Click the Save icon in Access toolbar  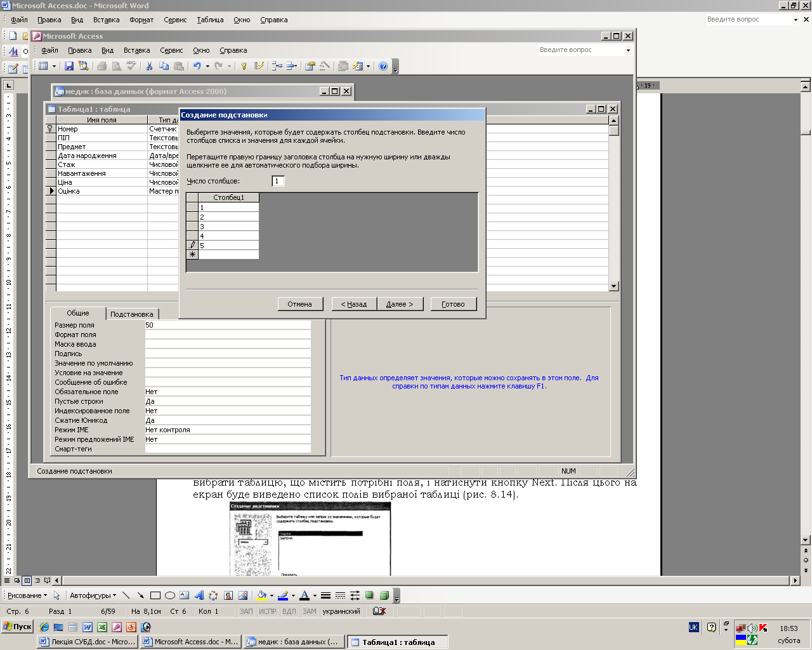pos(69,66)
